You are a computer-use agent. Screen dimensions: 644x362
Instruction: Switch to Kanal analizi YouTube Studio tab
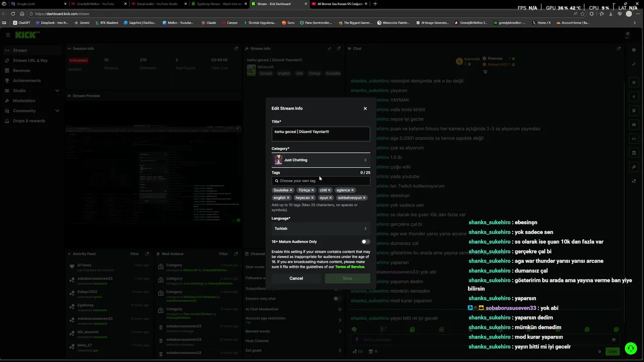(158, 4)
